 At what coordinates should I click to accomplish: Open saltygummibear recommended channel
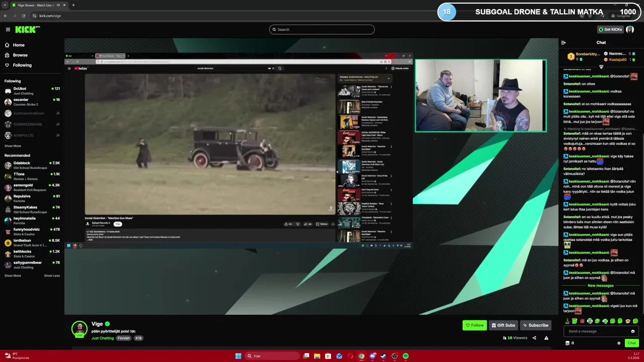[32, 265]
